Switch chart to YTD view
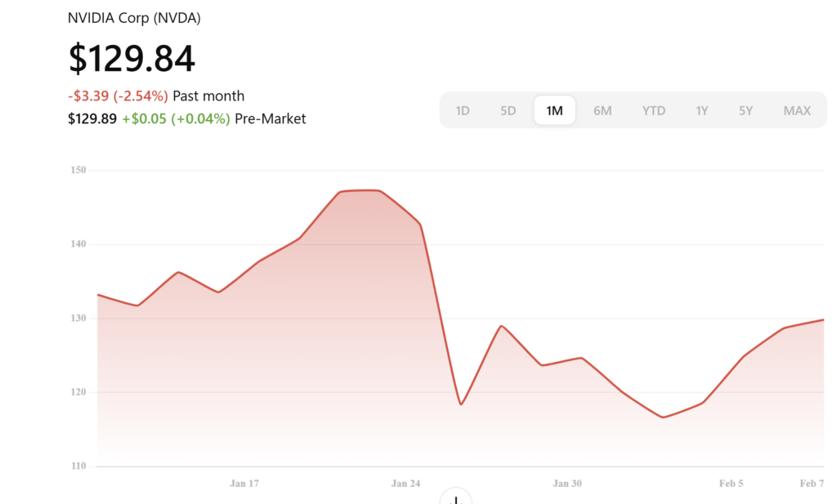Image resolution: width=837 pixels, height=504 pixels. pos(654,111)
